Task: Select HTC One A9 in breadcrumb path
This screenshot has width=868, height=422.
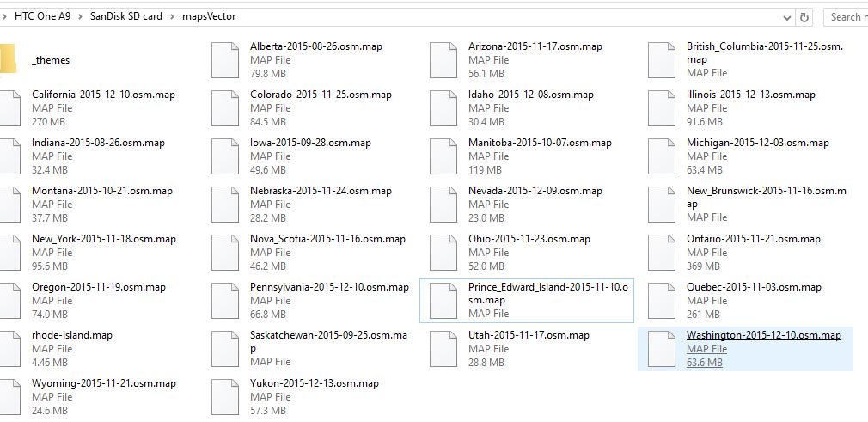Action: pos(41,16)
